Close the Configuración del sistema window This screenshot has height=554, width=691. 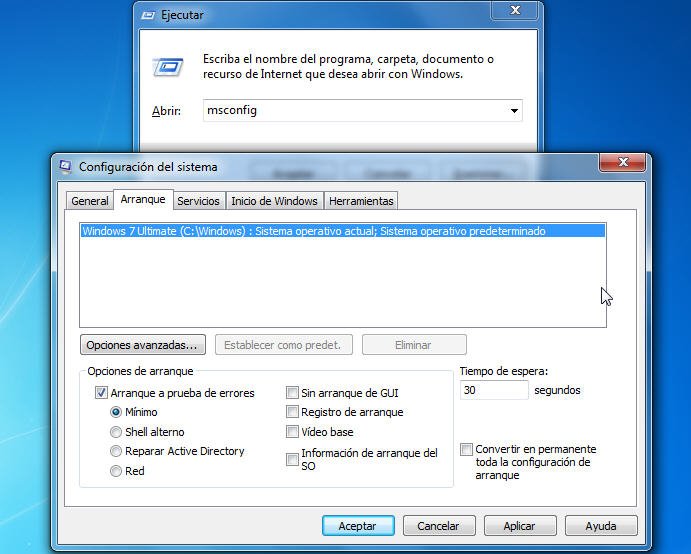pos(622,162)
